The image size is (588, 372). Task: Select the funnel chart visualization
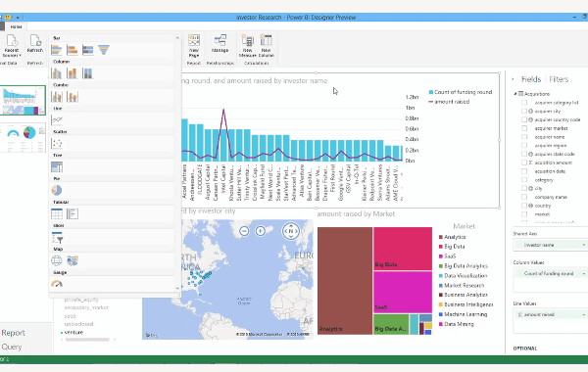pyautogui.click(x=104, y=50)
